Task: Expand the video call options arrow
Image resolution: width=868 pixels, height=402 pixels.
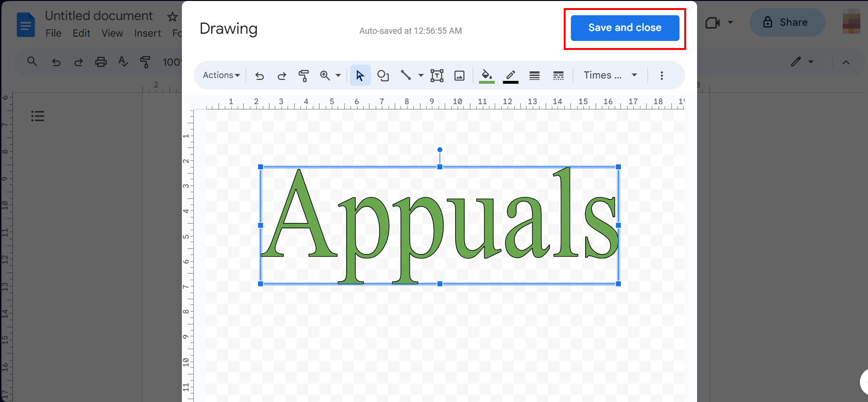Action: [x=730, y=22]
